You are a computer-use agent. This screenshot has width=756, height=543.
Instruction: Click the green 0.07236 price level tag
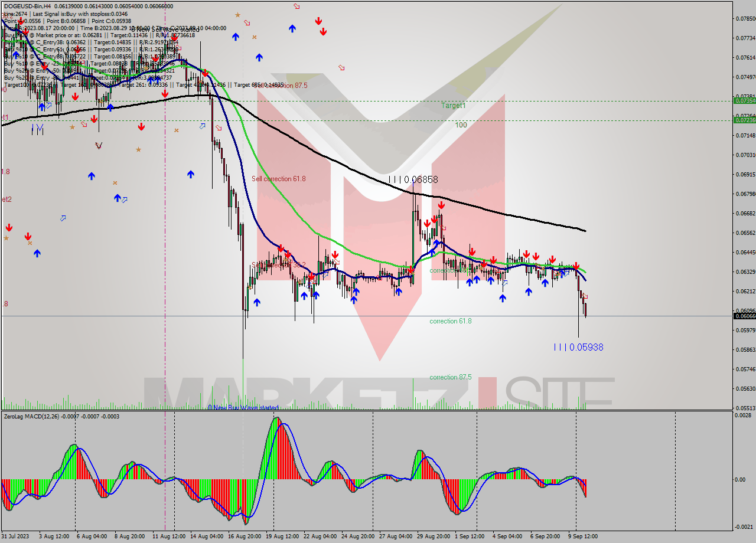tap(744, 120)
